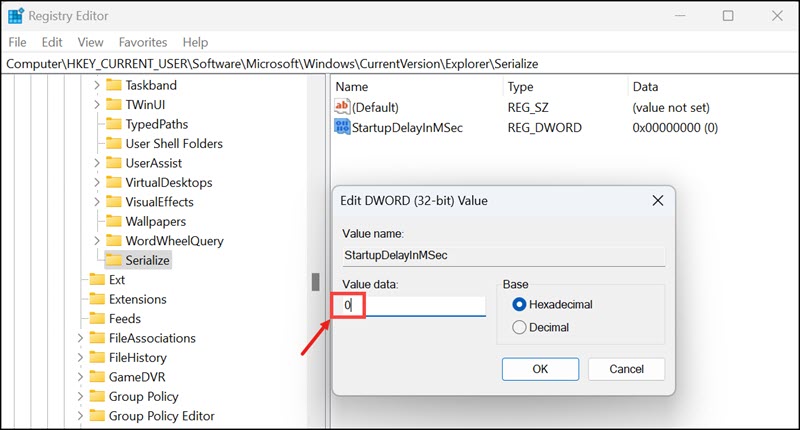Viewport: 800px width, 430px height.
Task: Click the (value not set) data cell
Action: (671, 108)
